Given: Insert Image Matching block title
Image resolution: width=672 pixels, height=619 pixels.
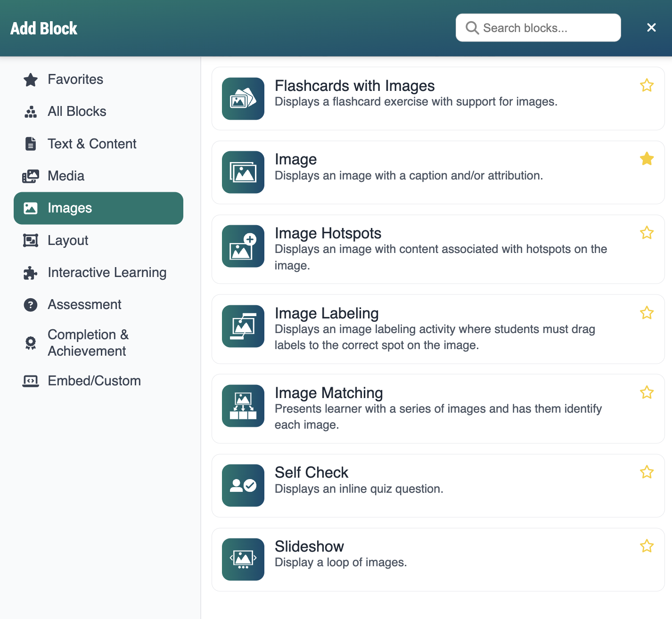Looking at the screenshot, I should click(328, 393).
